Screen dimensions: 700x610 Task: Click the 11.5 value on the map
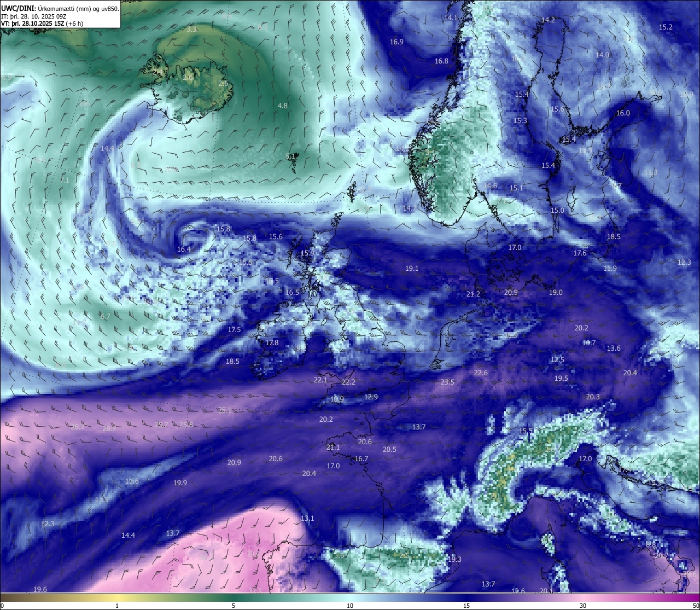[x=102, y=500]
